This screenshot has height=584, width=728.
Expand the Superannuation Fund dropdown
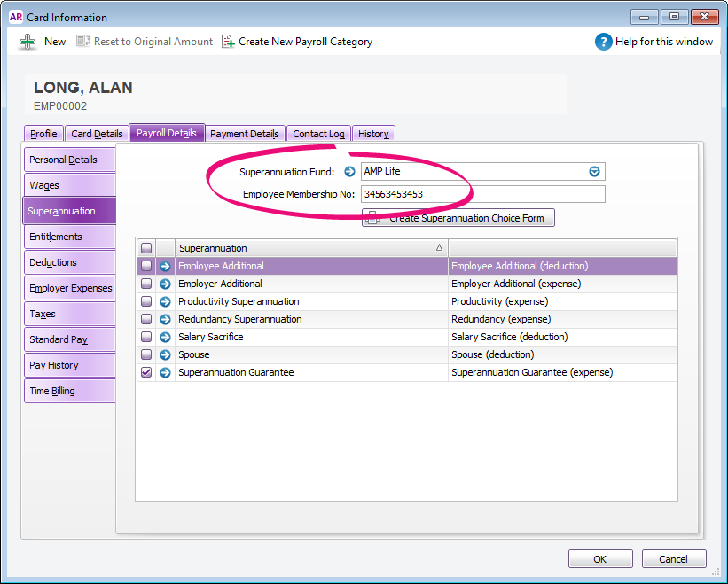click(594, 172)
